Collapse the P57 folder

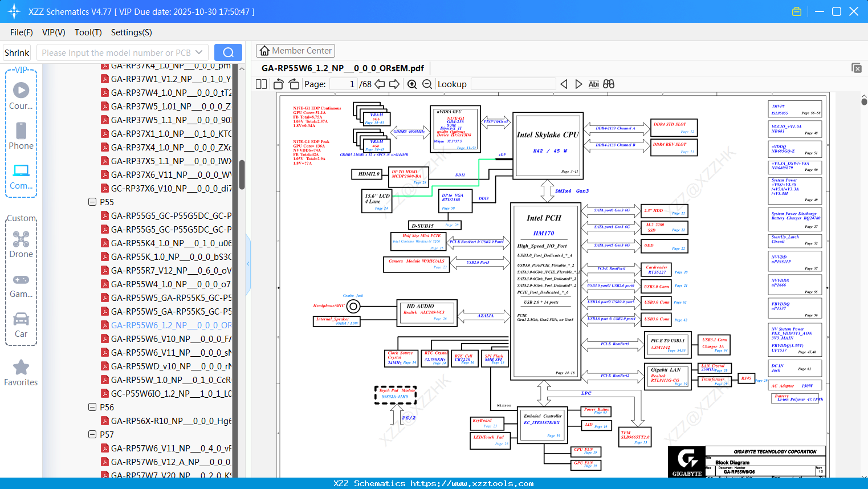click(x=92, y=434)
